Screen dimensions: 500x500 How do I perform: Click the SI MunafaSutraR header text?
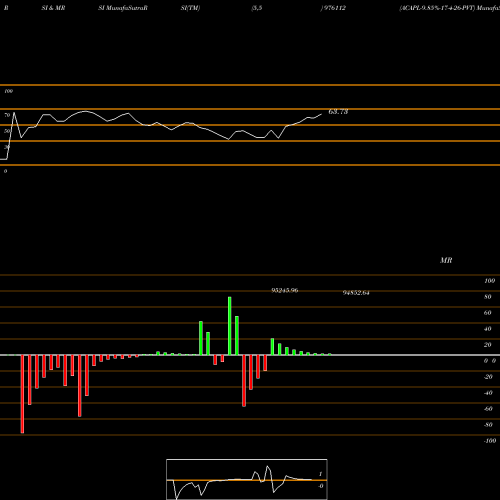123,8
